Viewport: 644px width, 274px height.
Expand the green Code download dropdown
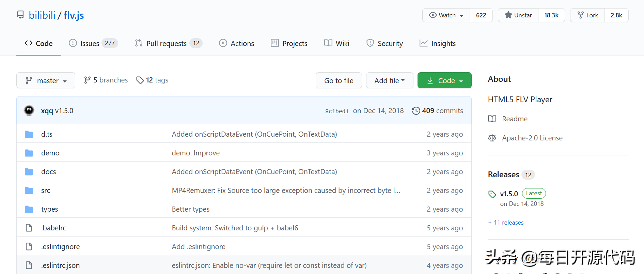pos(444,80)
